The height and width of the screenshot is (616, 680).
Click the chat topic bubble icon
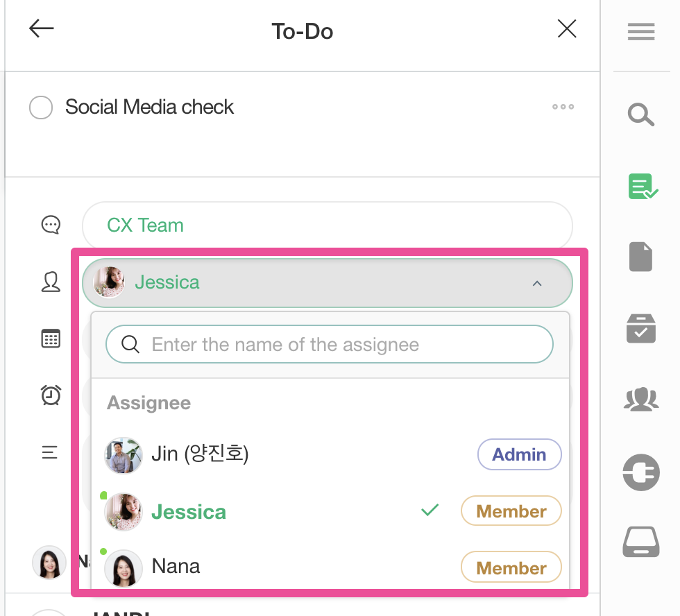[51, 225]
